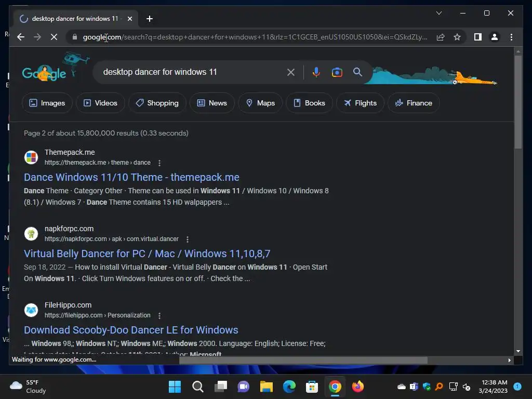Switch to Shopping results
Screen dimensions: 532x399
point(157,103)
